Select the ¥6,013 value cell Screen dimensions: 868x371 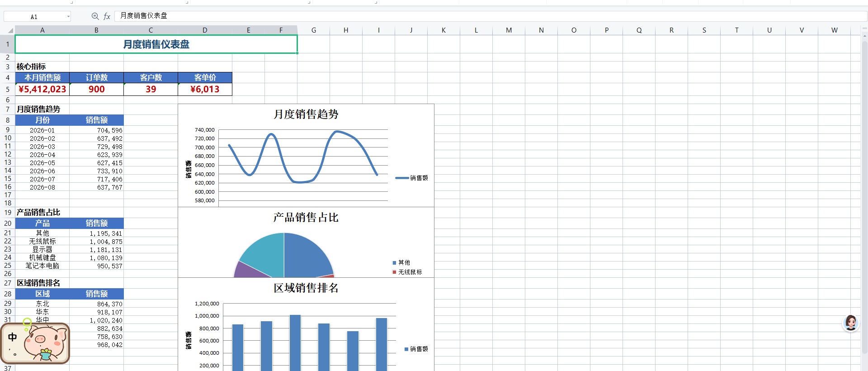coord(205,90)
